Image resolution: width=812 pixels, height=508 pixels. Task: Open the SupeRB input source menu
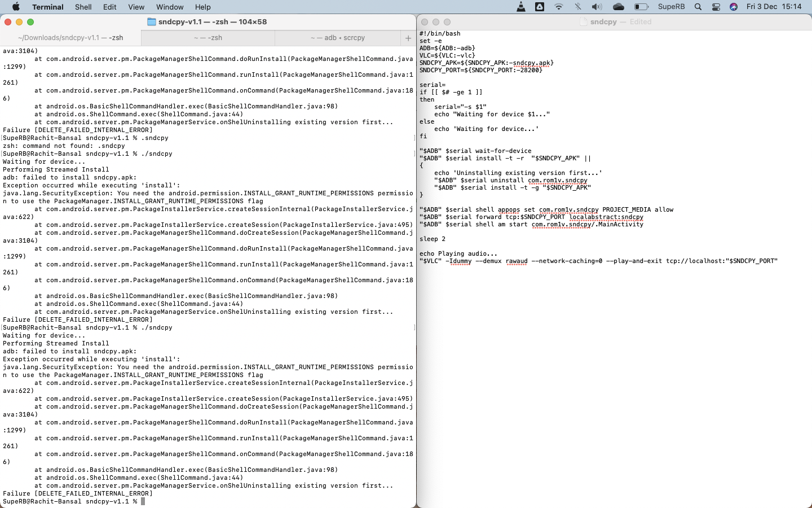(671, 7)
